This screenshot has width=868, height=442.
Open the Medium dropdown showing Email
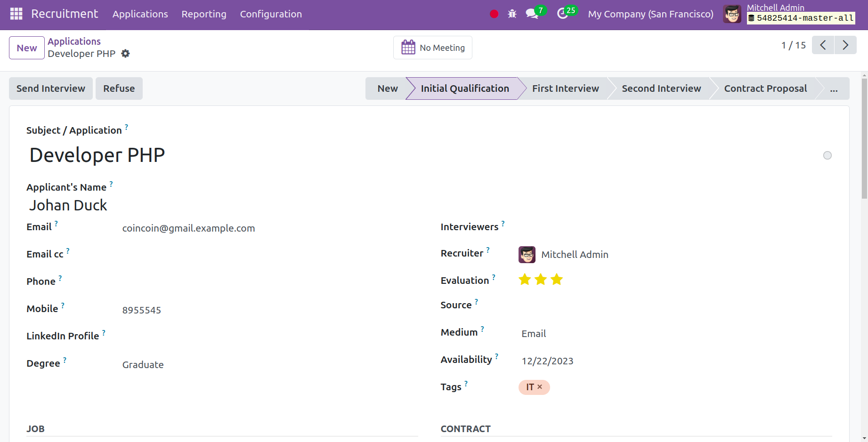coord(675,334)
